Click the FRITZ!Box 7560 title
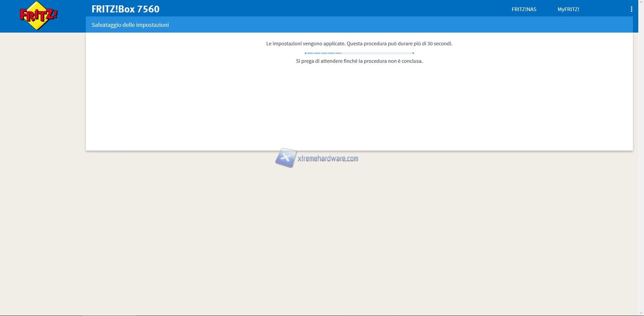This screenshot has width=644, height=316. 125,9
